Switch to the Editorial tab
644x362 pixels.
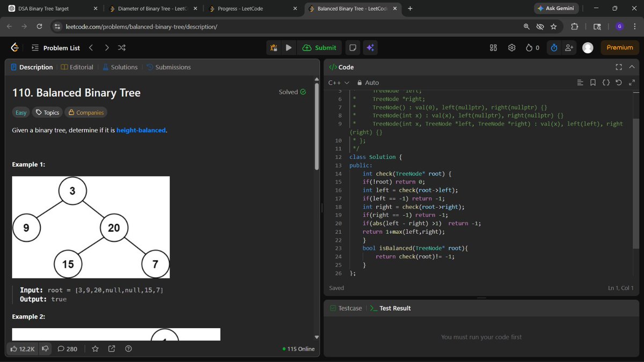pos(77,67)
